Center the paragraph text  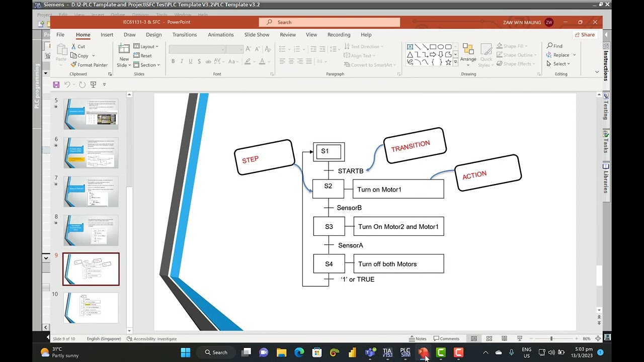291,61
